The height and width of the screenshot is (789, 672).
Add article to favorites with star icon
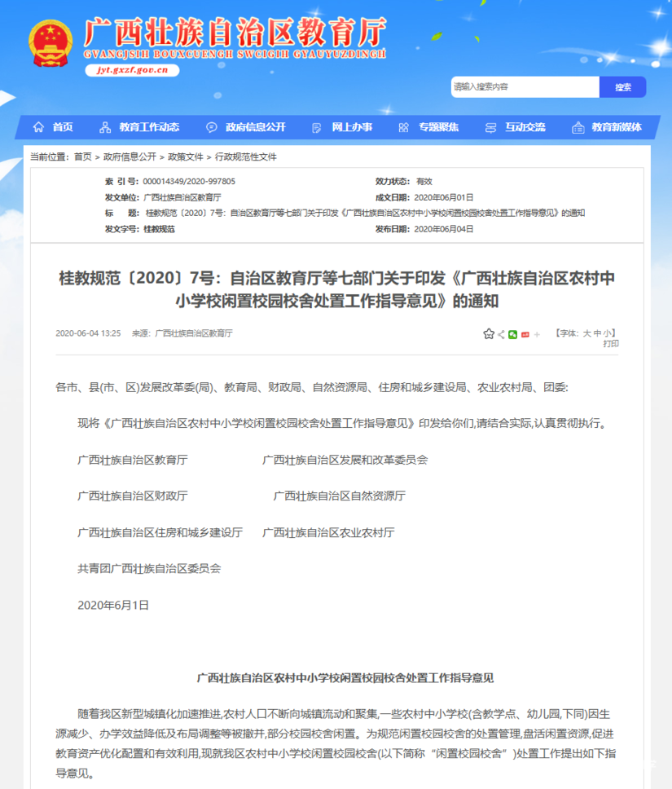pos(489,334)
